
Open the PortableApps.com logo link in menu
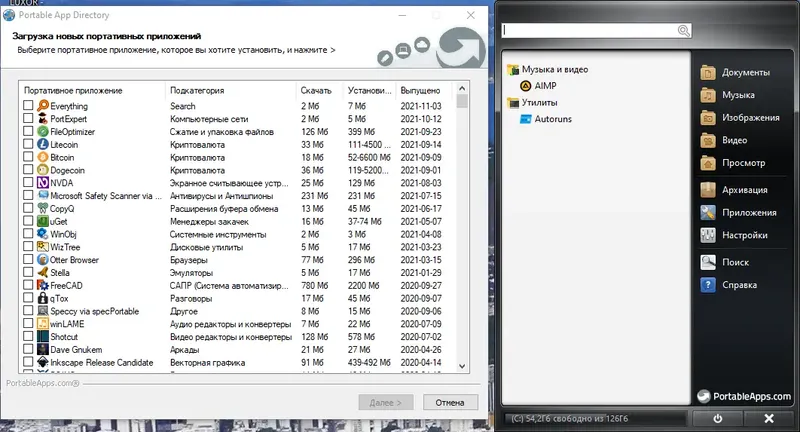pyautogui.click(x=744, y=396)
